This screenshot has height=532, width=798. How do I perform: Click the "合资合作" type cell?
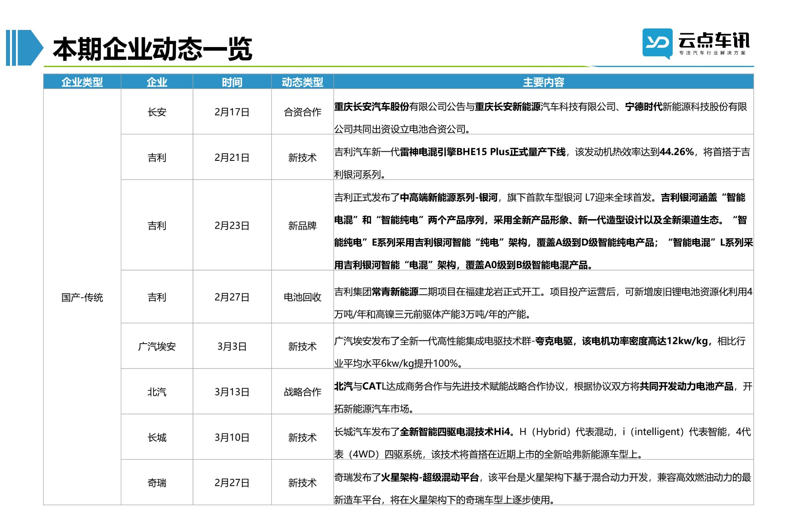pos(302,112)
